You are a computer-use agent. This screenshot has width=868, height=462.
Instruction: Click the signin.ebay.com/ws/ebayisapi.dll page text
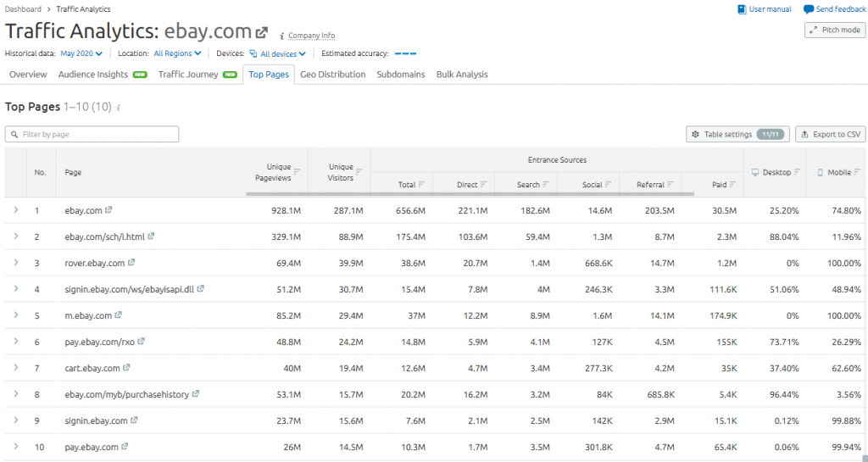tap(130, 289)
